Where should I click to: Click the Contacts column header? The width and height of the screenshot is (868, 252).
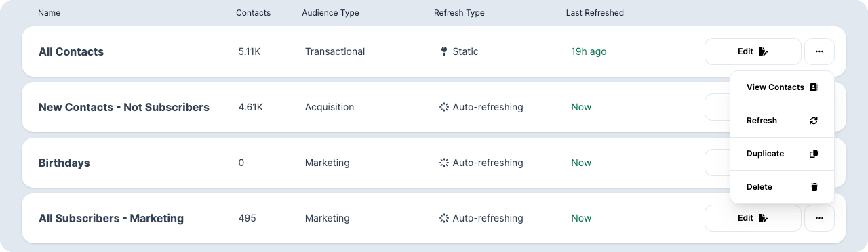pyautogui.click(x=253, y=13)
